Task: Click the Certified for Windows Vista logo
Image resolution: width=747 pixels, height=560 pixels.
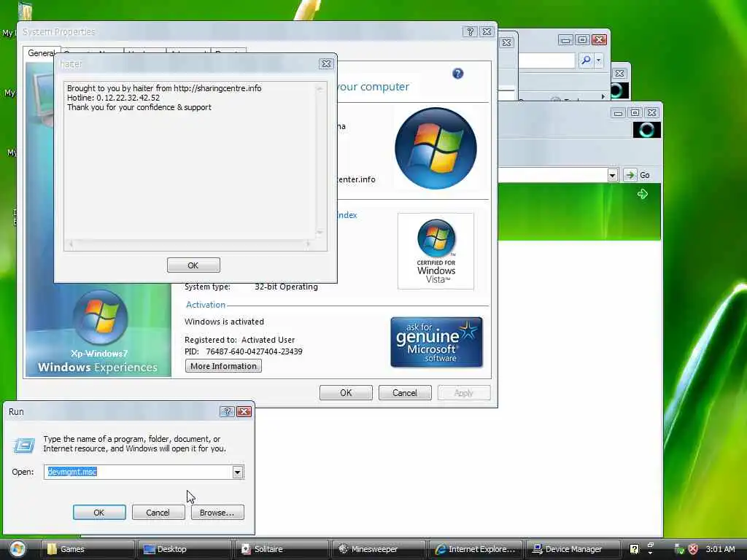Action: (x=436, y=251)
